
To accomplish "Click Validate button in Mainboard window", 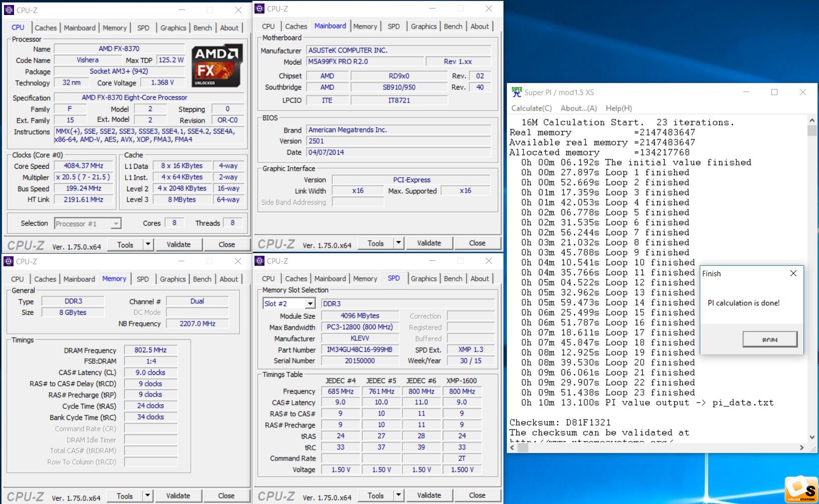I will point(429,243).
